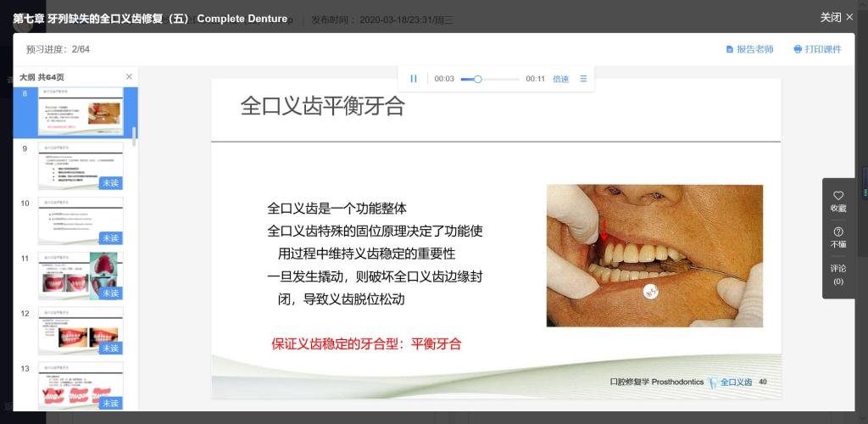This screenshot has width=868, height=424.
Task: Open slide 9 thumbnail in outline
Action: [81, 165]
